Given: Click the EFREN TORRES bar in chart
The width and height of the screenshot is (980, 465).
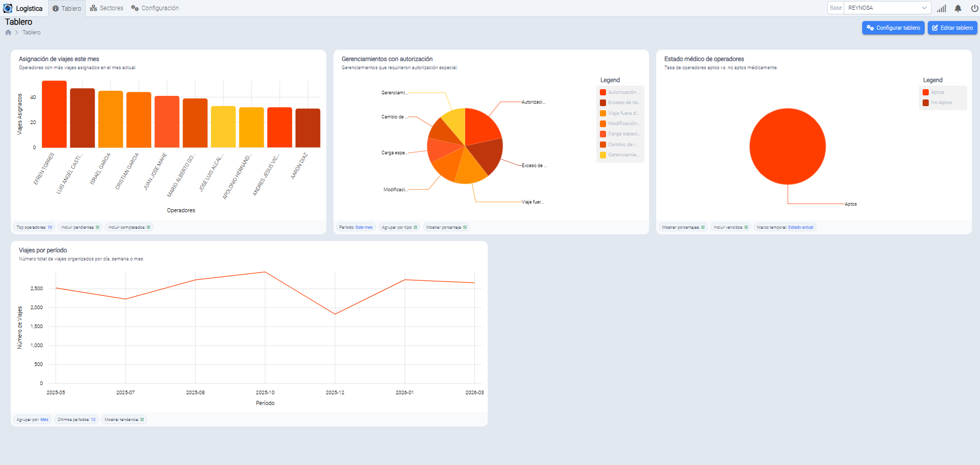Looking at the screenshot, I should [x=54, y=114].
